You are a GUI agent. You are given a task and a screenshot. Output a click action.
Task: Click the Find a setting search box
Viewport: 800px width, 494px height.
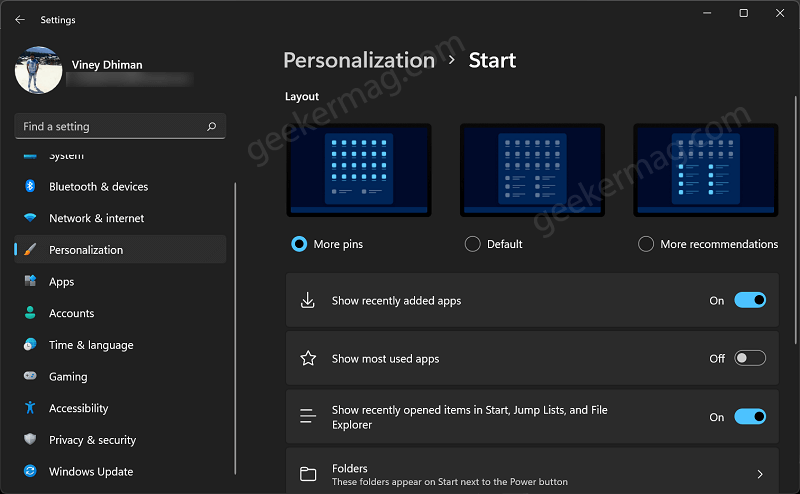pos(120,126)
